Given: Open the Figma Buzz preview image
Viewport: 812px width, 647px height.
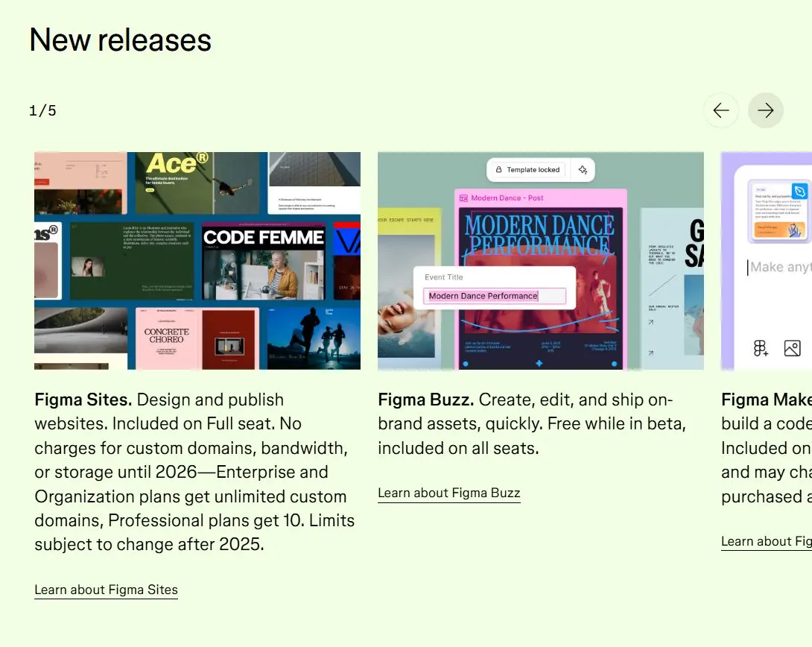Looking at the screenshot, I should [541, 261].
